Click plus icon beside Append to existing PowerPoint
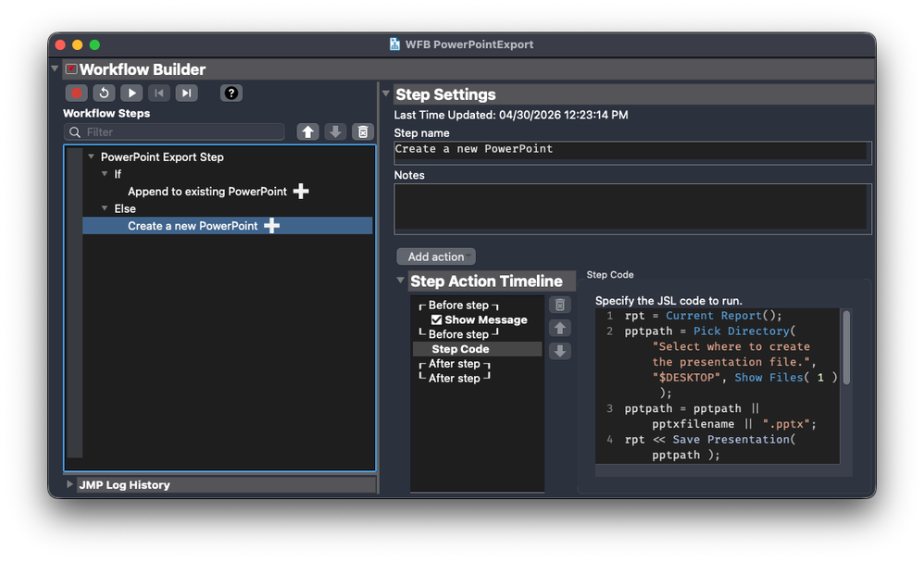924x562 pixels. coord(301,191)
